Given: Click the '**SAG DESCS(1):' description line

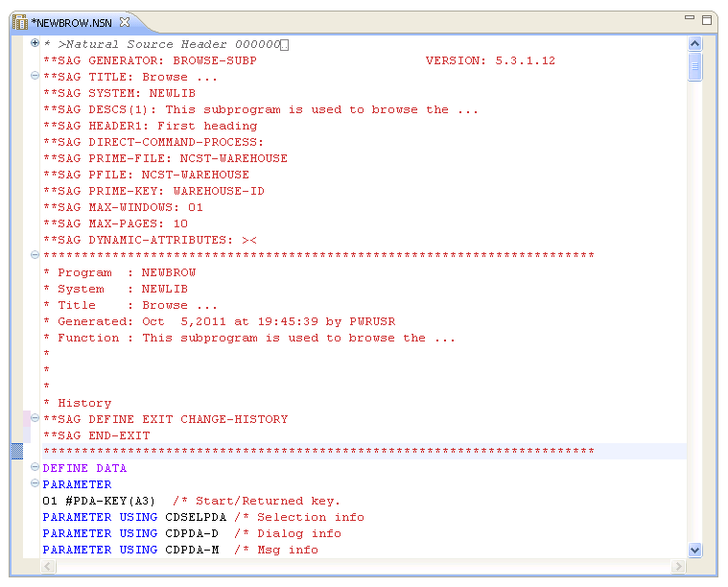Looking at the screenshot, I should click(261, 109).
